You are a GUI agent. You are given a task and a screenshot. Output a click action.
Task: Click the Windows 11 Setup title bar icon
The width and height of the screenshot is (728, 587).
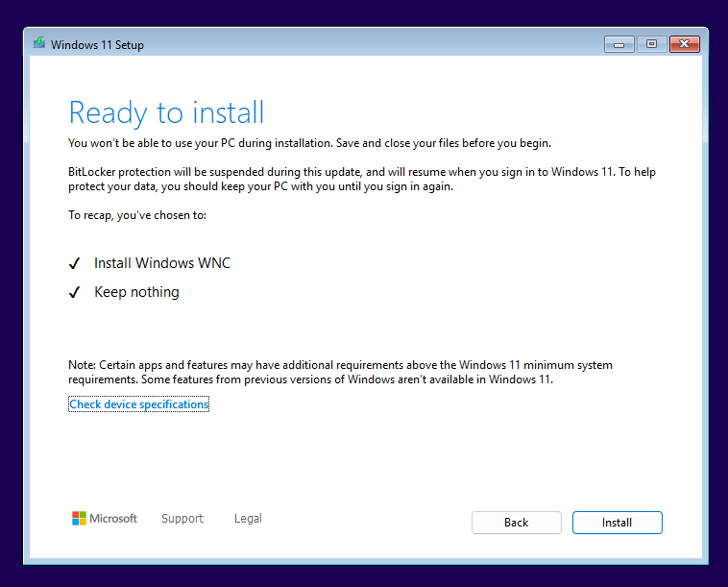pyautogui.click(x=39, y=43)
